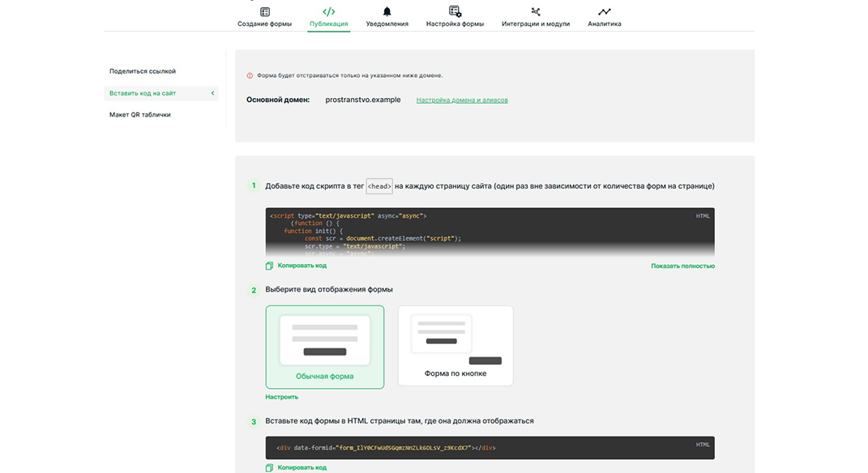Select the "Форма по кнопке" display option
868x473 pixels.
point(455,346)
